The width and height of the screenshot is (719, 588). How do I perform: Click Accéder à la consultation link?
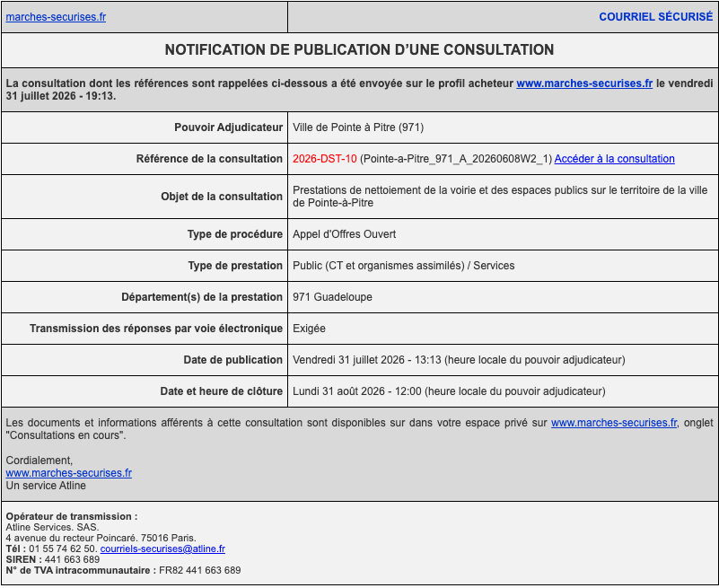[615, 159]
